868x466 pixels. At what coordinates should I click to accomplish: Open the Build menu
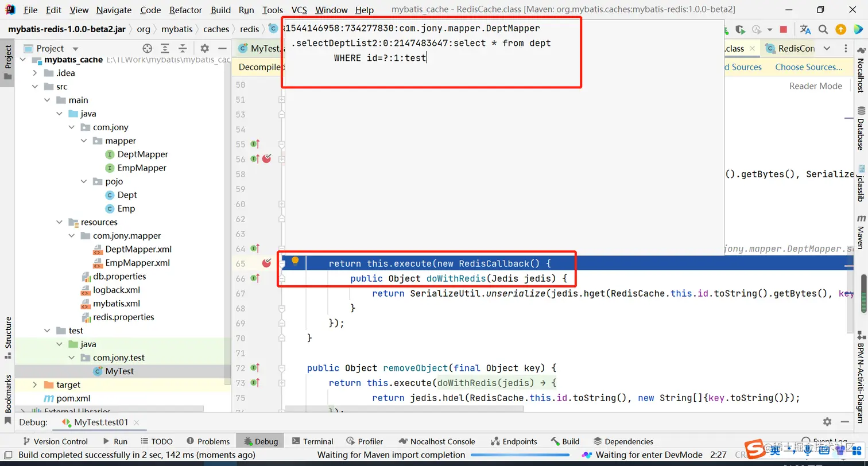point(221,10)
